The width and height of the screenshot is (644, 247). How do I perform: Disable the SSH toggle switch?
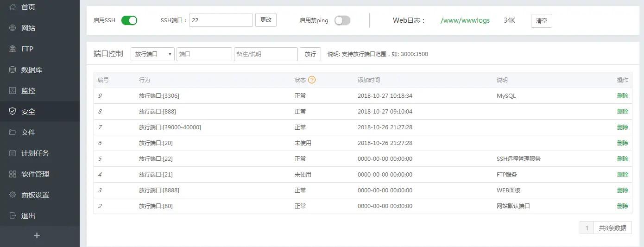pyautogui.click(x=129, y=20)
